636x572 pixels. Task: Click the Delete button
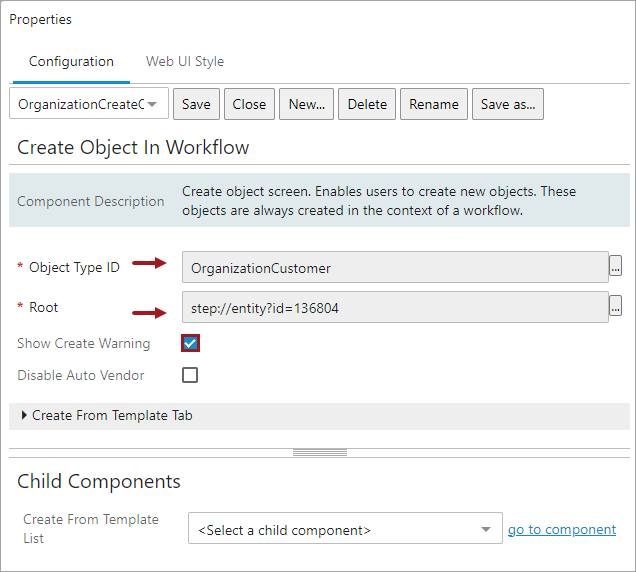[x=367, y=104]
